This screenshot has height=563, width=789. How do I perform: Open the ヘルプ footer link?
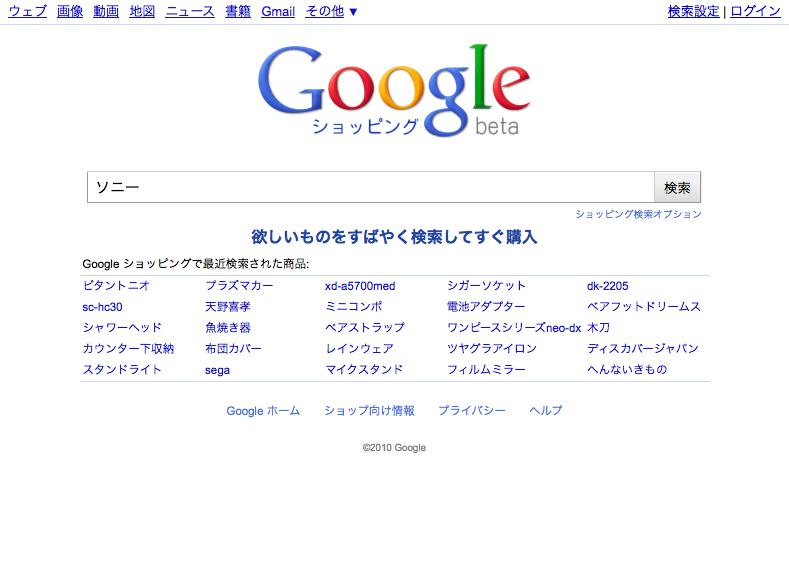546,411
